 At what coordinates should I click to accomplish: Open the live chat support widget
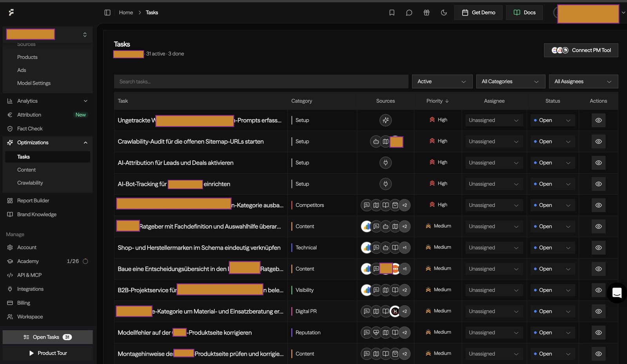coord(617,293)
